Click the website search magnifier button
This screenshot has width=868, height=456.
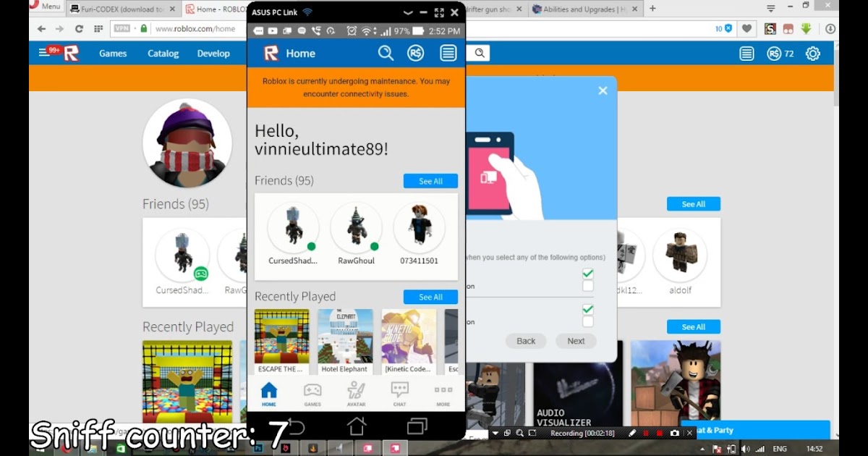[479, 53]
